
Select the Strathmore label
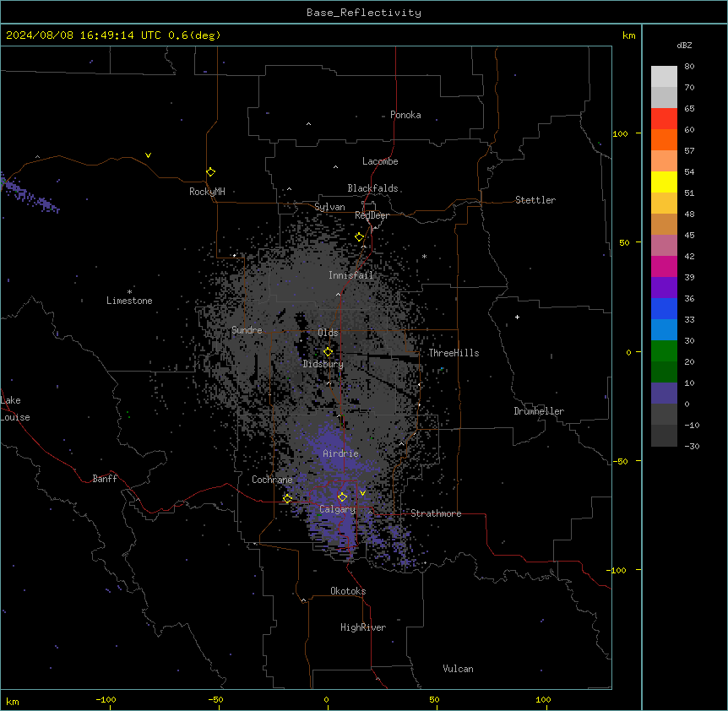(436, 513)
